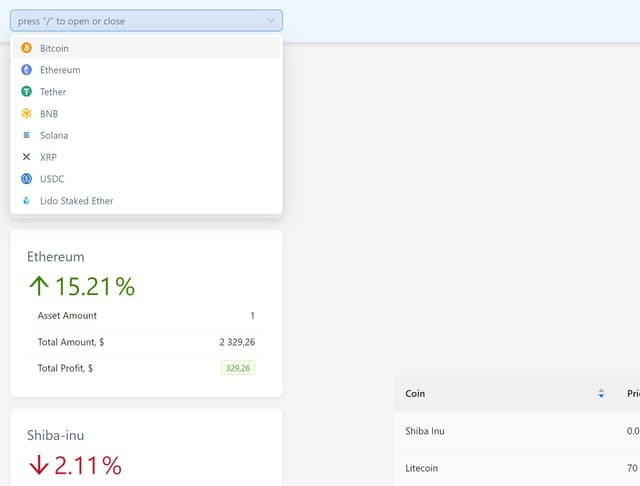This screenshot has width=640, height=486.
Task: Click the BNB coin icon
Action: (27, 114)
